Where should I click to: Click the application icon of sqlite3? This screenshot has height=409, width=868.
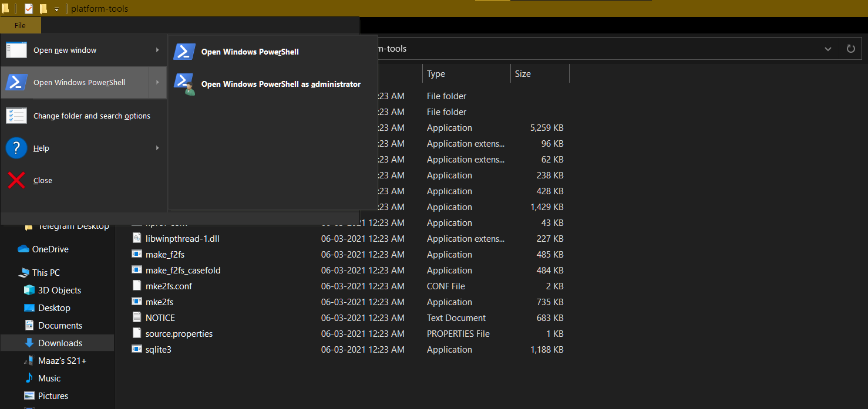pos(136,349)
